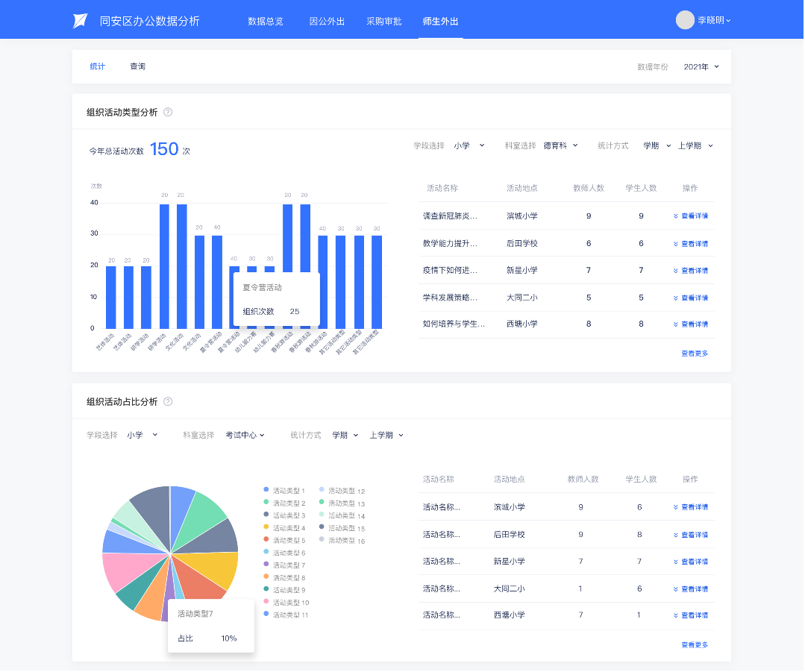Open the 2021年 data year dropdown
The image size is (805, 672).
tap(701, 66)
